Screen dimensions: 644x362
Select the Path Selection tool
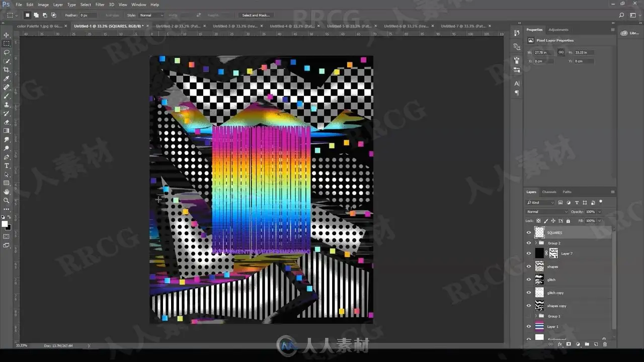[7, 174]
